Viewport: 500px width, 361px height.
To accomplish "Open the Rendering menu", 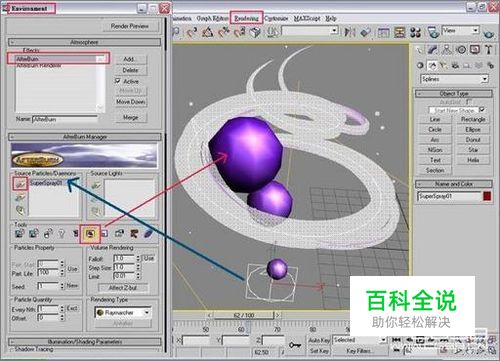I will click(246, 18).
